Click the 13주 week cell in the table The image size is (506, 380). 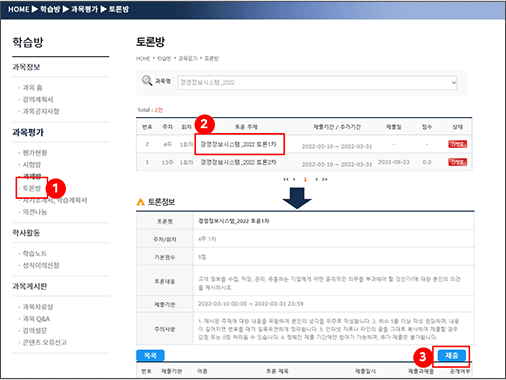[167, 162]
